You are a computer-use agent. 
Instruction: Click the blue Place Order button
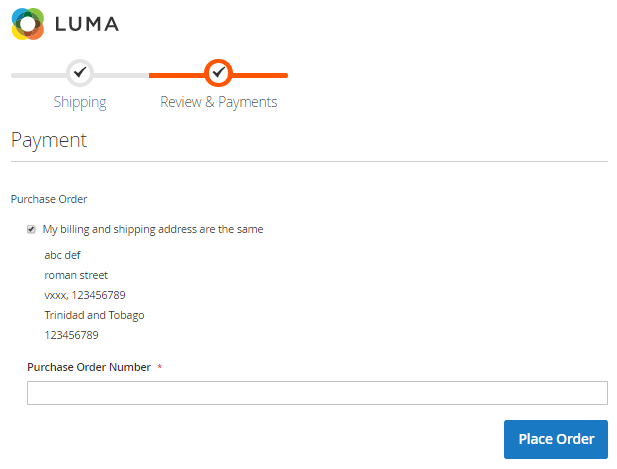click(556, 439)
